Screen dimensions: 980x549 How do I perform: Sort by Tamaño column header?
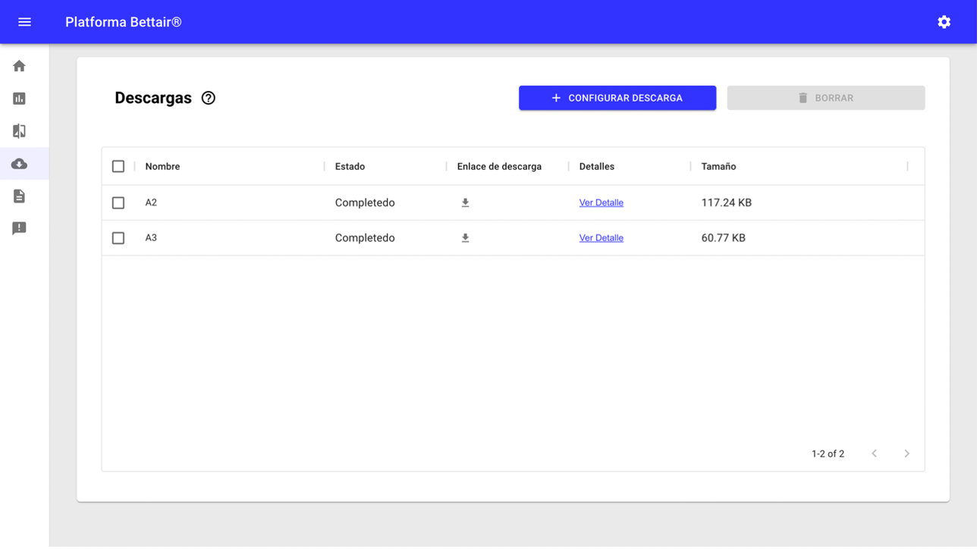[718, 166]
